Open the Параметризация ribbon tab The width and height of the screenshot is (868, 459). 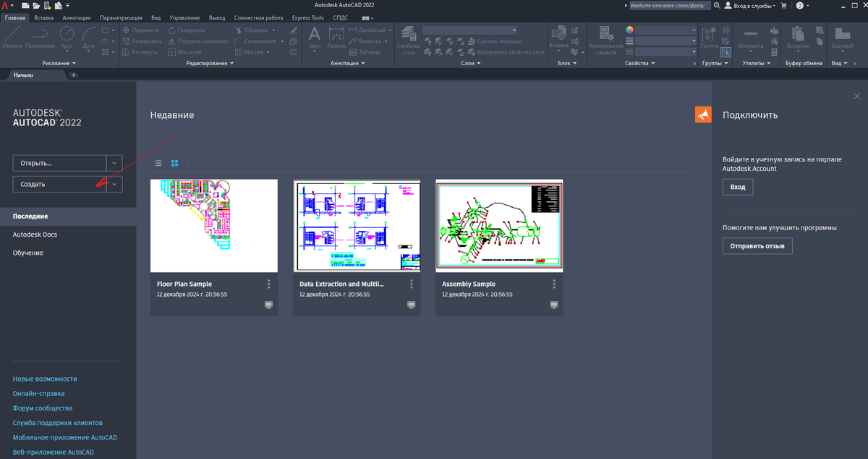click(x=121, y=17)
